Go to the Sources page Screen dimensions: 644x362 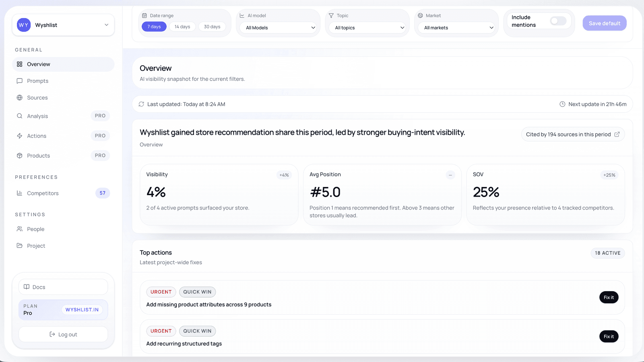click(63, 98)
